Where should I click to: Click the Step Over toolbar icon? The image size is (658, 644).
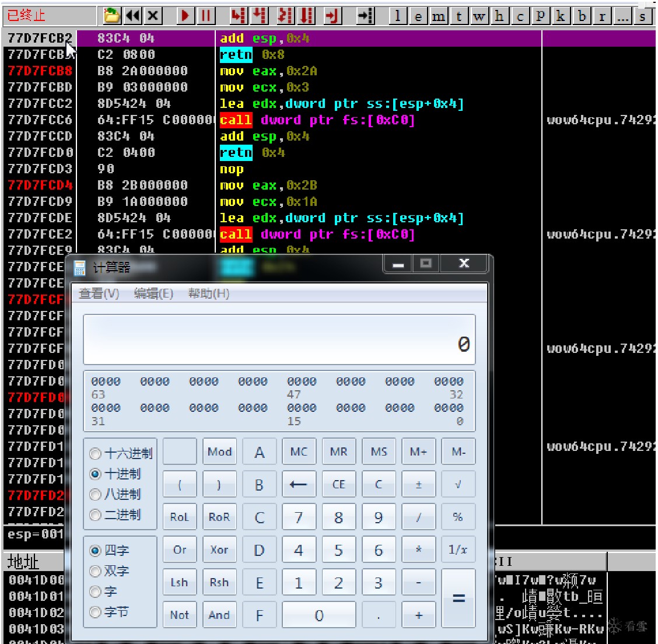(x=260, y=16)
